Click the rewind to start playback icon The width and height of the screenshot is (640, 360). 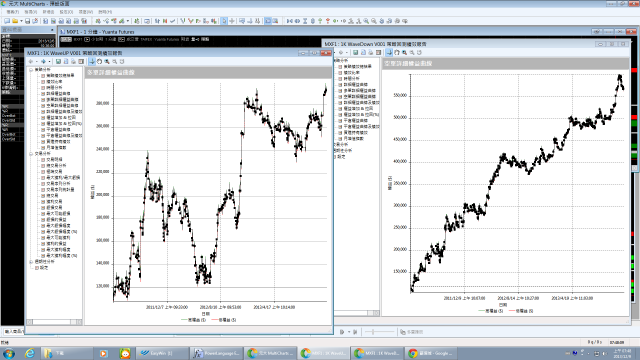point(289,21)
